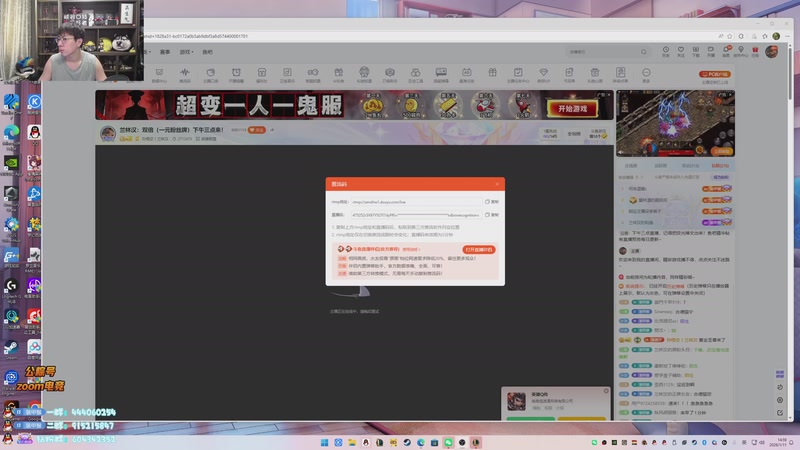Open watch history clock icon in header

(666, 51)
